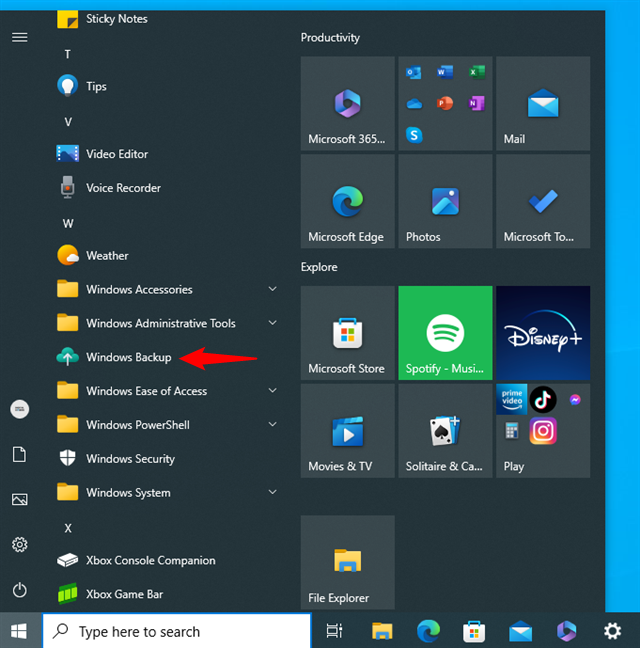Viewport: 640px width, 648px height.
Task: Open OneDrive in the Office folder tile
Action: click(414, 103)
